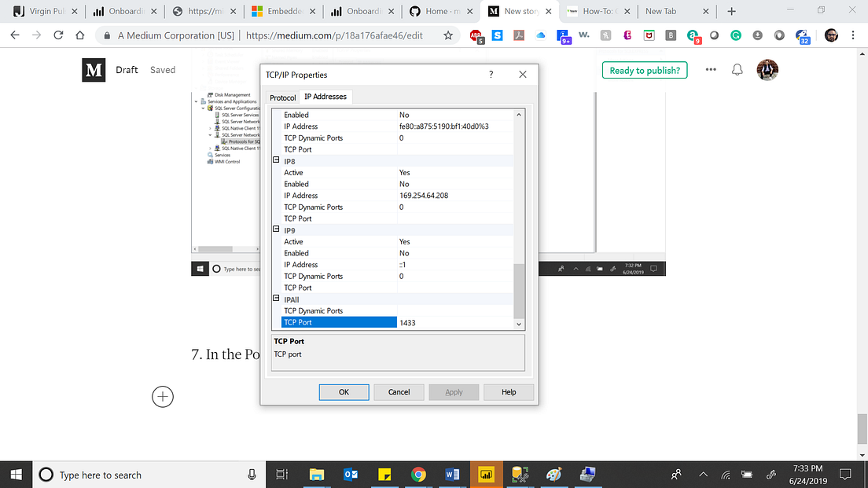
Task: Open Word from the taskbar
Action: 452,474
